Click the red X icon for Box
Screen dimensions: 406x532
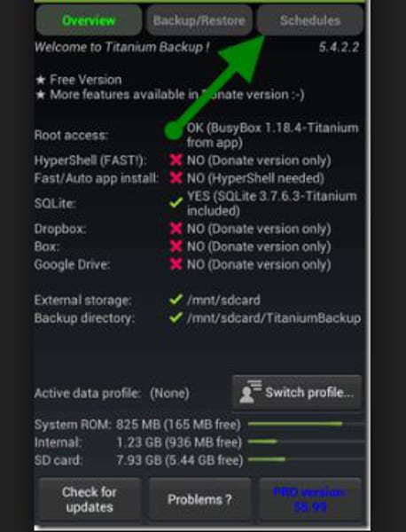(176, 246)
